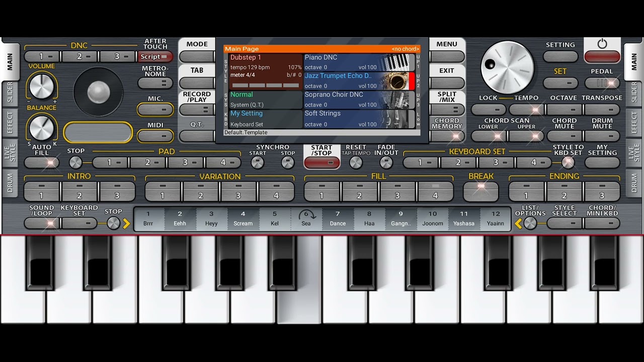Open the right-side Live Style tab
The height and width of the screenshot is (362, 644).
pyautogui.click(x=634, y=153)
